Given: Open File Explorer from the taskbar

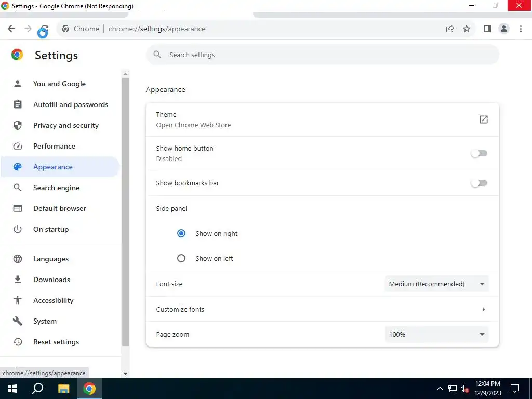Looking at the screenshot, I should [63, 389].
